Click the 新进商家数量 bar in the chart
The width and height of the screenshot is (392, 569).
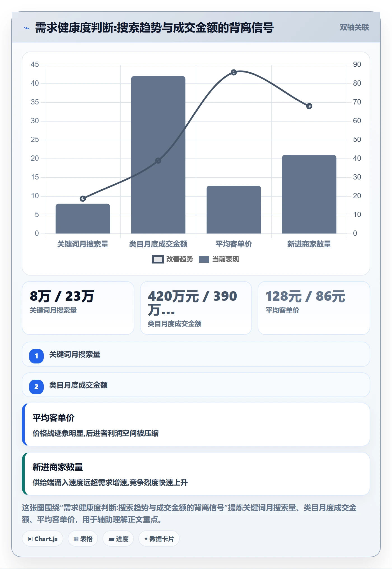(x=309, y=194)
